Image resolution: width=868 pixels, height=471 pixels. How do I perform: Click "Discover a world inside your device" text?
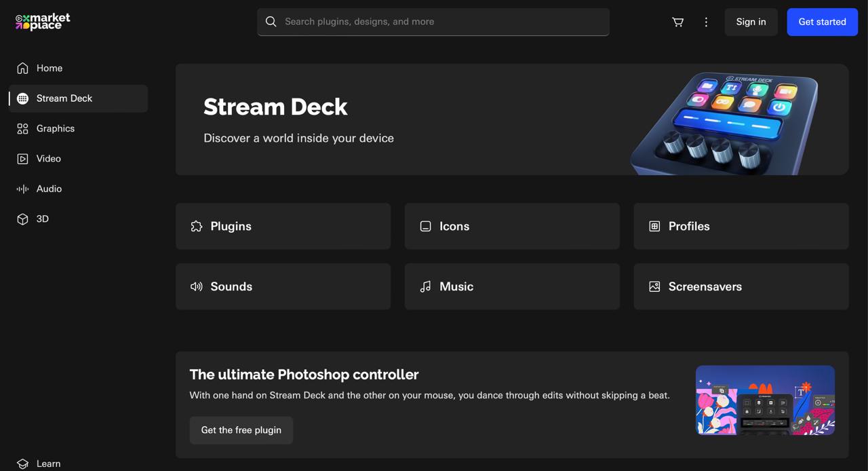(x=298, y=138)
